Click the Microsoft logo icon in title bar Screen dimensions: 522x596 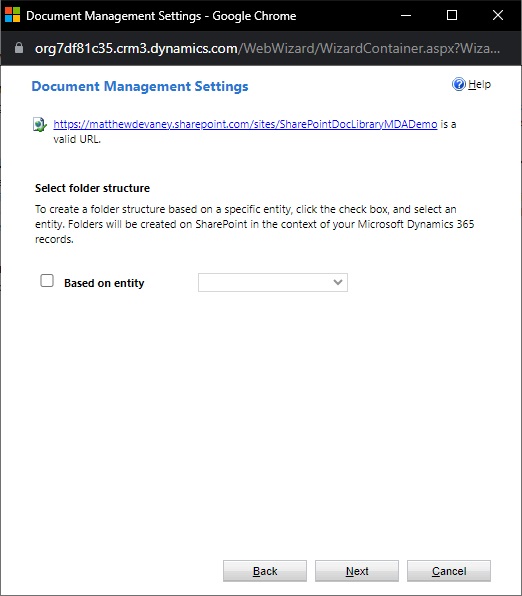coord(13,15)
